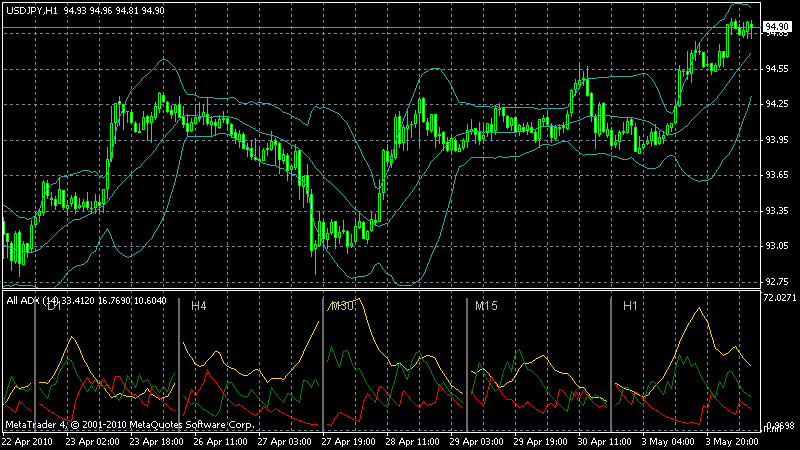Click the 93.95 price axis label
The height and width of the screenshot is (450, 800).
777,140
